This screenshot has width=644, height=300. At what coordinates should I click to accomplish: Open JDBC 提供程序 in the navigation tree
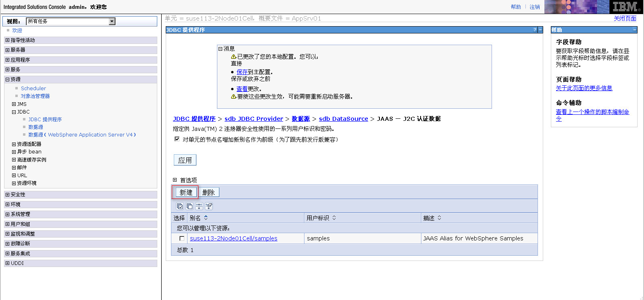click(45, 120)
